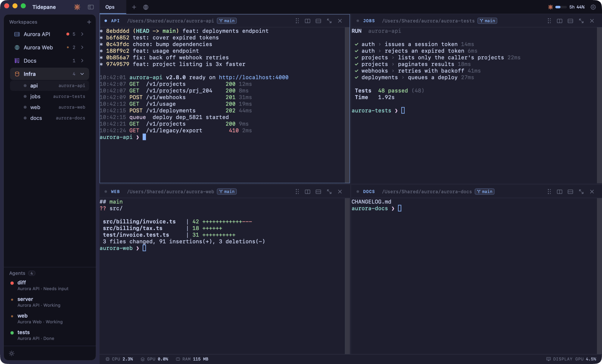602x364 pixels.
Task: Select the api aurora-api pane entry
Action: coord(50,86)
